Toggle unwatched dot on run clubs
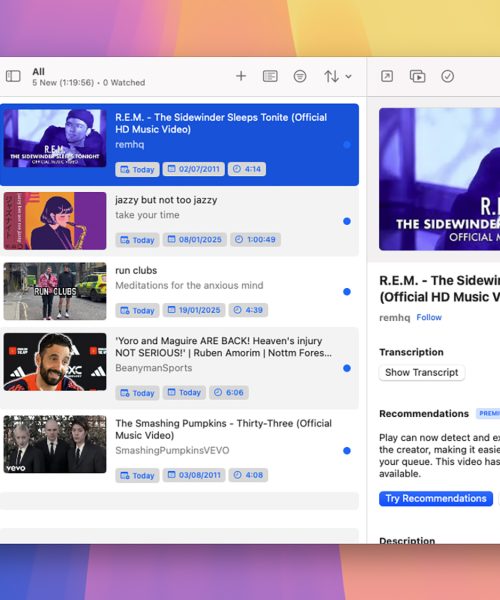The width and height of the screenshot is (500, 600). click(x=347, y=292)
